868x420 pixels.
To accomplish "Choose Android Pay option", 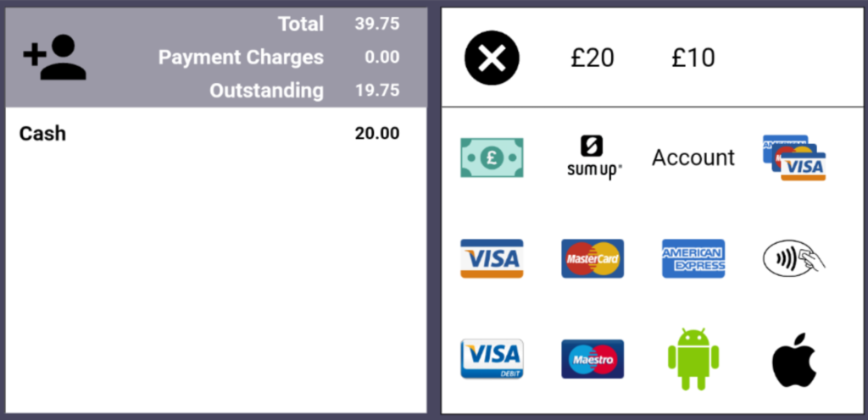I will point(693,359).
